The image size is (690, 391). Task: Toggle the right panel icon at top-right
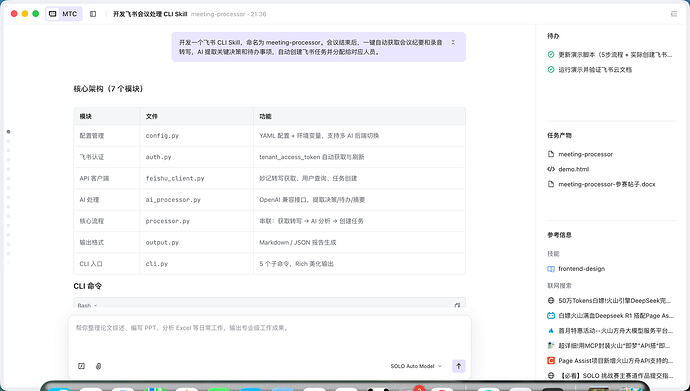[x=674, y=14]
